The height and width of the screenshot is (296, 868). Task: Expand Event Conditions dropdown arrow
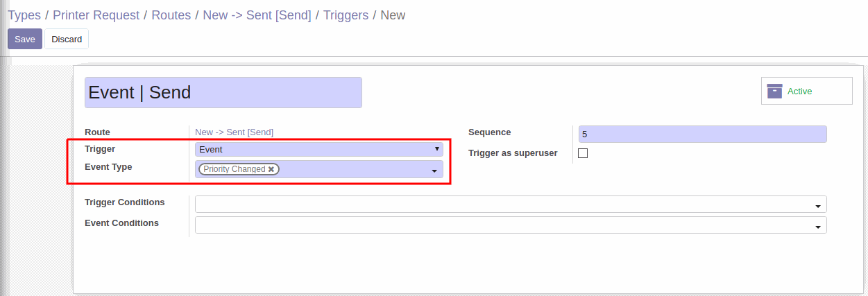[818, 227]
